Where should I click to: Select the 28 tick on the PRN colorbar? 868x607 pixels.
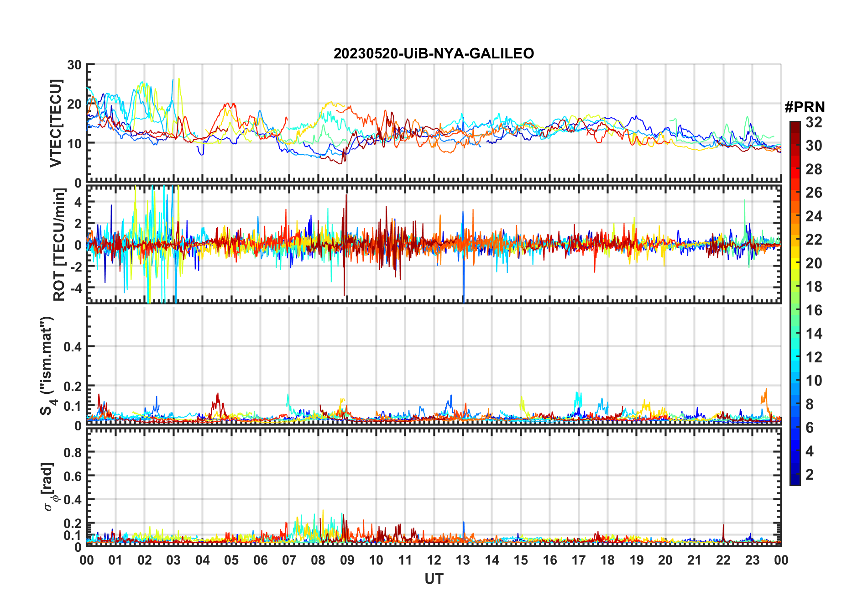pyautogui.click(x=814, y=169)
